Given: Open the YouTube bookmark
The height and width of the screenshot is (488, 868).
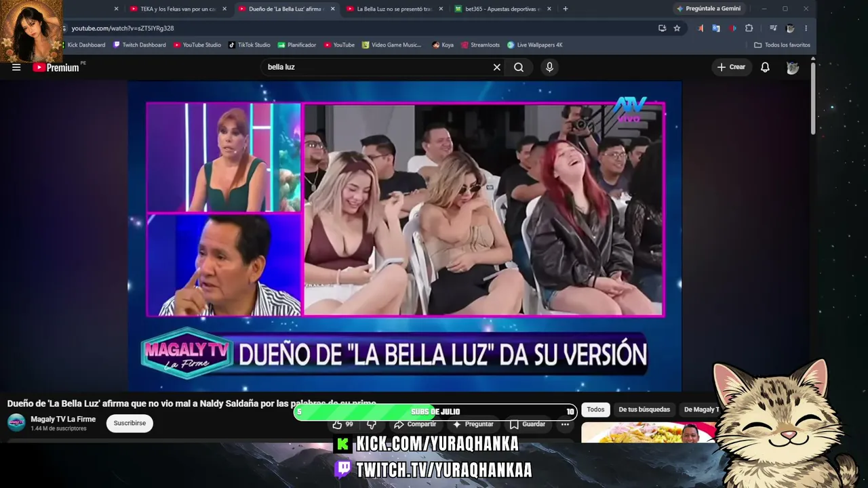Looking at the screenshot, I should click(339, 45).
